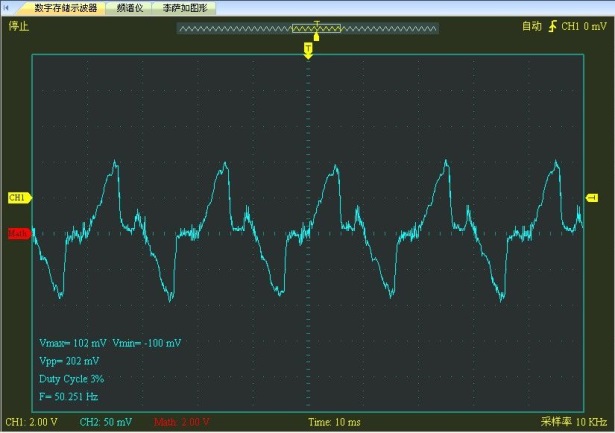The image size is (615, 433).
Task: Click the CH1: 2.00 V scale readout
Action: click(x=33, y=422)
